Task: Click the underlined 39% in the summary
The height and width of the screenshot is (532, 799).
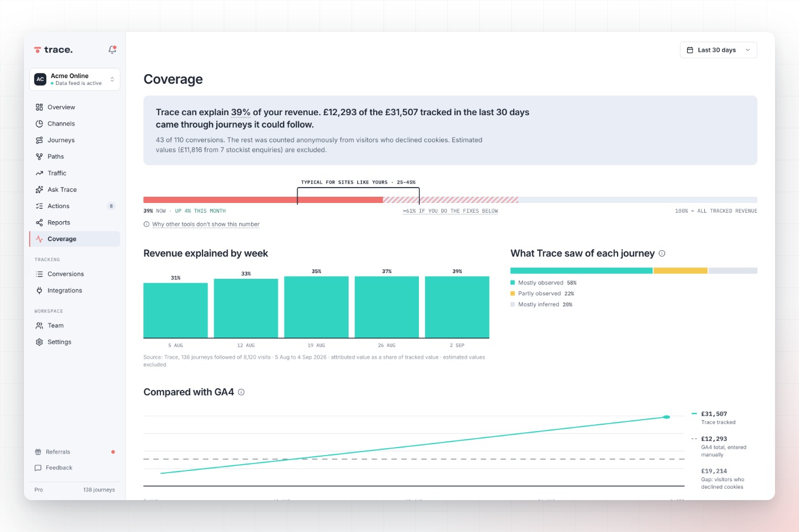Action: [x=241, y=112]
